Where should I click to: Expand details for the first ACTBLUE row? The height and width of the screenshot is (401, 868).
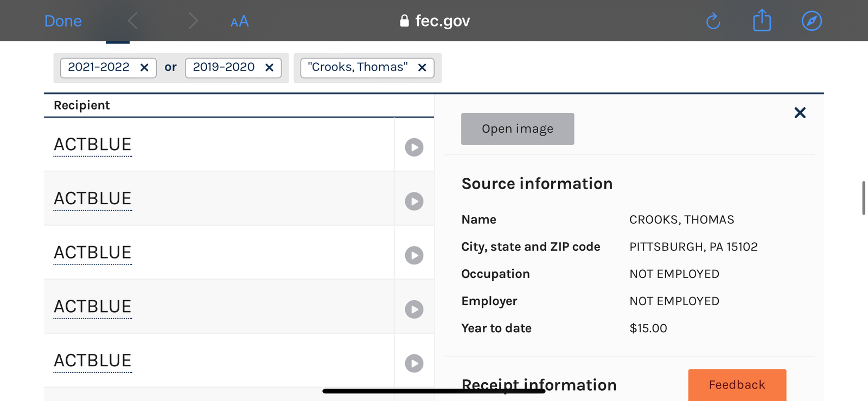pyautogui.click(x=414, y=147)
